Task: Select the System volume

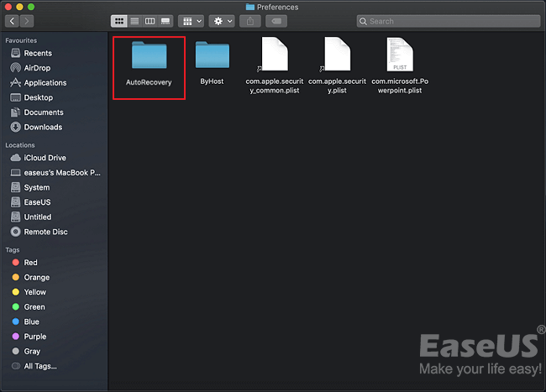Action: coord(30,187)
